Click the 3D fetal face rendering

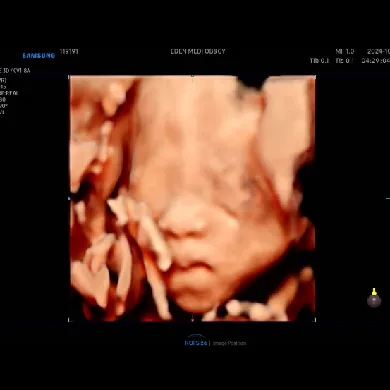coord(192,198)
